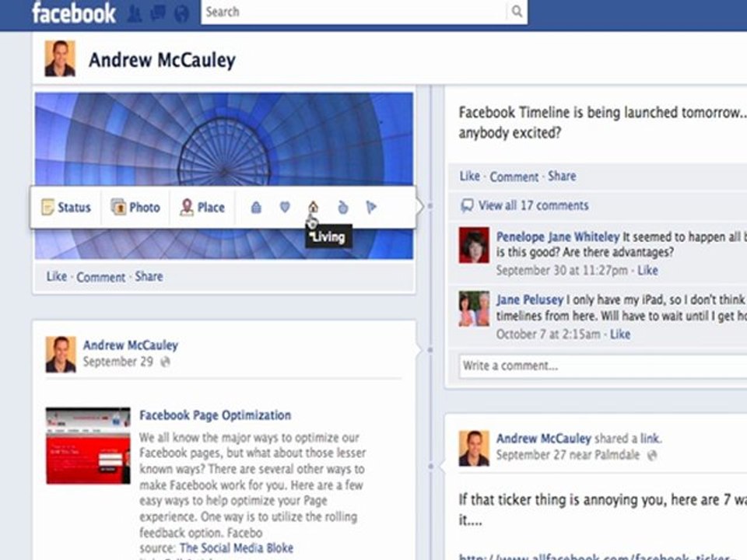Open Andrew McCauley header profile picture

coord(60,58)
